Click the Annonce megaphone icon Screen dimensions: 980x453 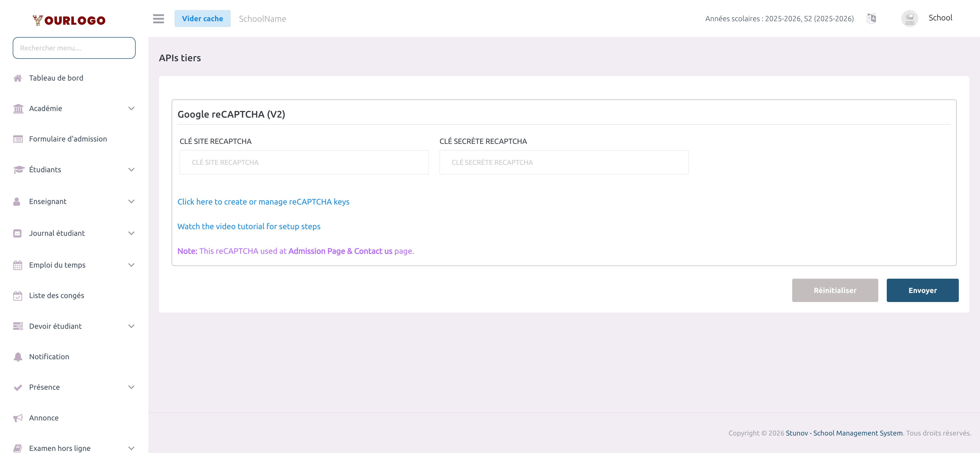(x=17, y=418)
